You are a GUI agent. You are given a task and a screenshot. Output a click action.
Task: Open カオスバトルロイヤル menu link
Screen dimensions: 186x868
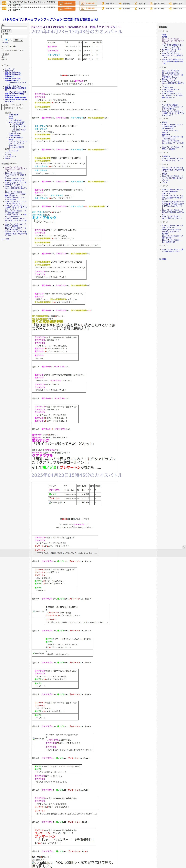[13, 86]
